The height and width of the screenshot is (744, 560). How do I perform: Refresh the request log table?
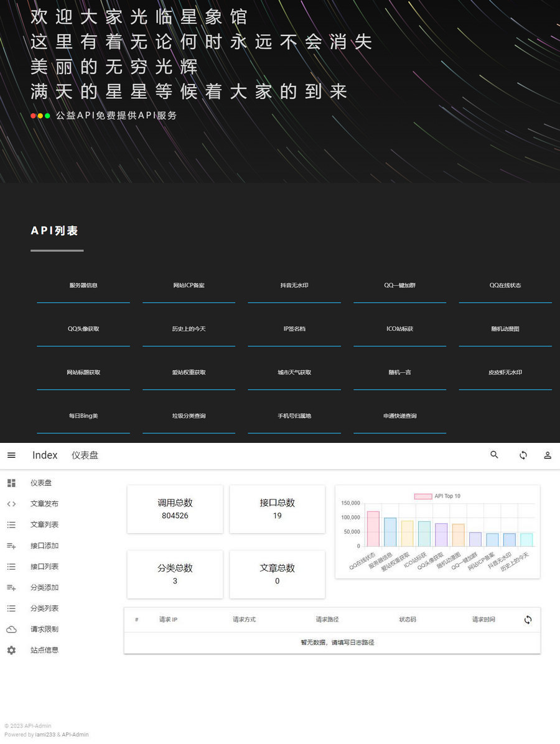pyautogui.click(x=528, y=620)
